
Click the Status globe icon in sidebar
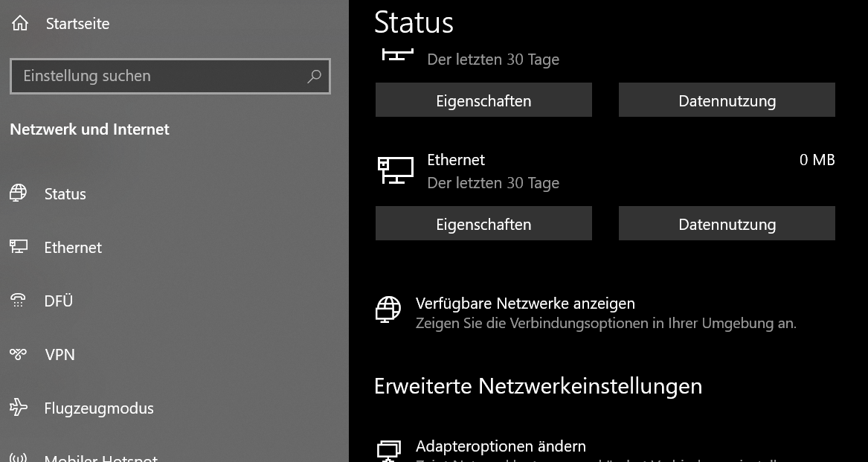tap(18, 193)
